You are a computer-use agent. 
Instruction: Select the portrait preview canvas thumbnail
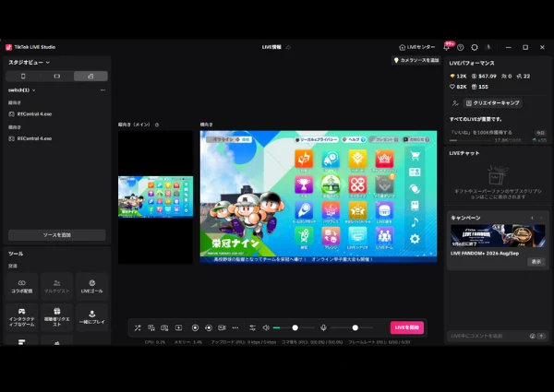[x=155, y=196]
